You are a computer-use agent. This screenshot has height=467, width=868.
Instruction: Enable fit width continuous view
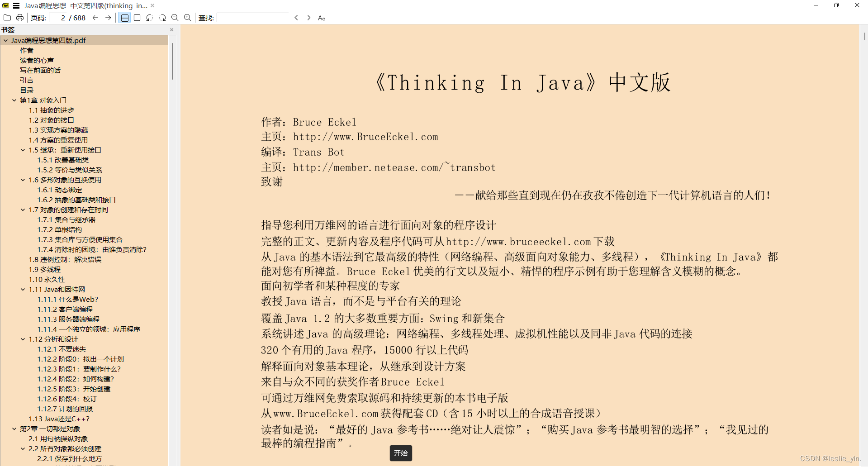[124, 18]
